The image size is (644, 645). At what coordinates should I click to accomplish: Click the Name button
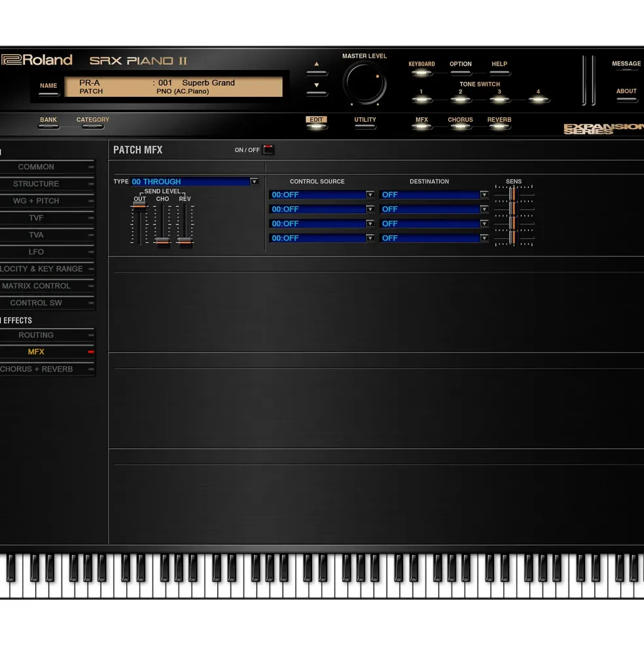(48, 94)
